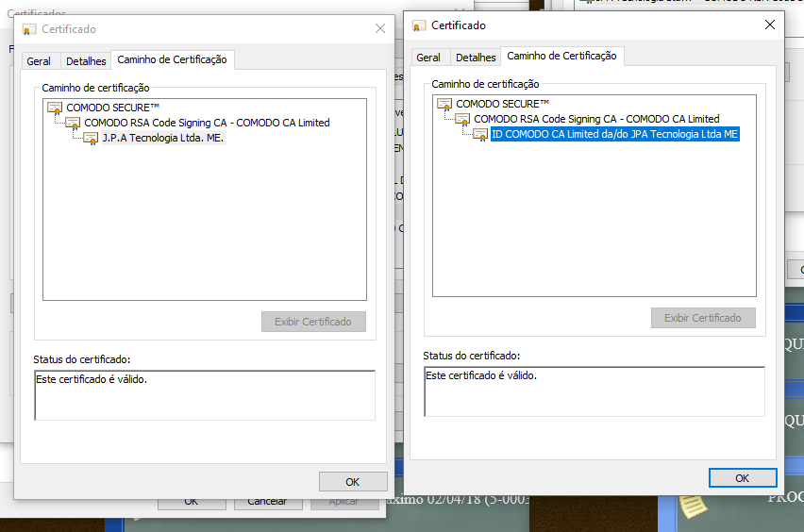Click ID COMODO CA Limited certificate icon in right window
The width and height of the screenshot is (804, 532).
tap(480, 135)
